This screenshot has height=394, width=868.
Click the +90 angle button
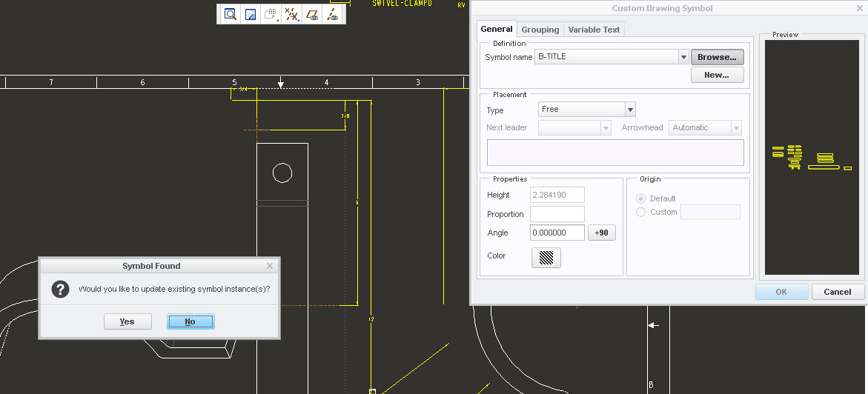pos(601,233)
